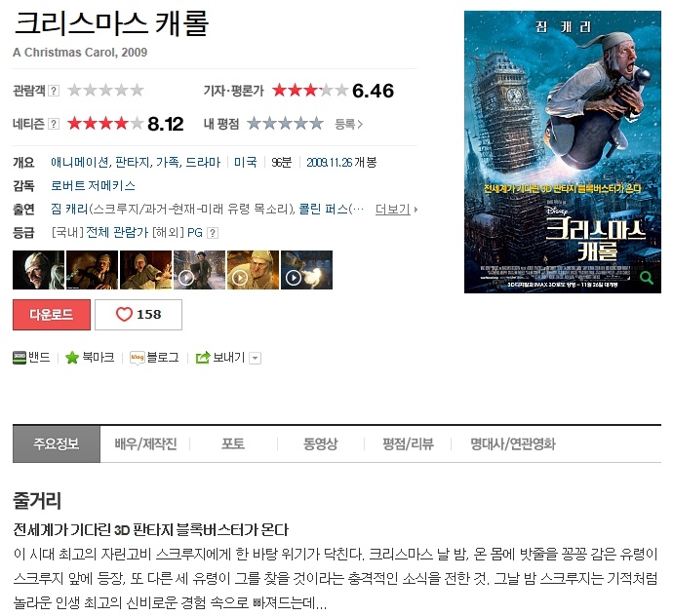Image resolution: width=673 pixels, height=616 pixels.
Task: Switch to the 배우/제작진 tab
Action: (x=145, y=444)
